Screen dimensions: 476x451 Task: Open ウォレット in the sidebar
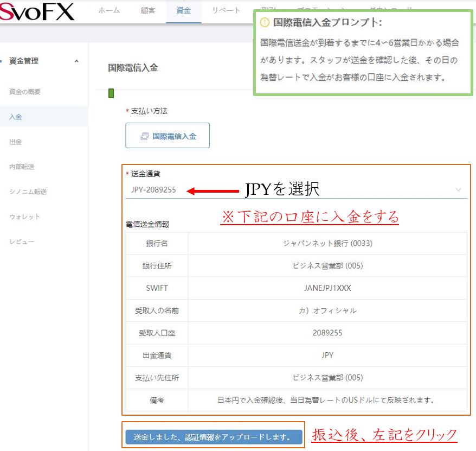click(25, 217)
